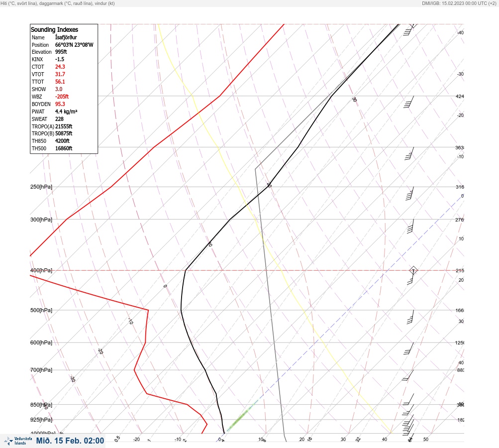Screen dimensions: 499x448
Task: Click the chart legend text starting 'Hiti (°C, svört lína)'
Action: coord(58,3)
